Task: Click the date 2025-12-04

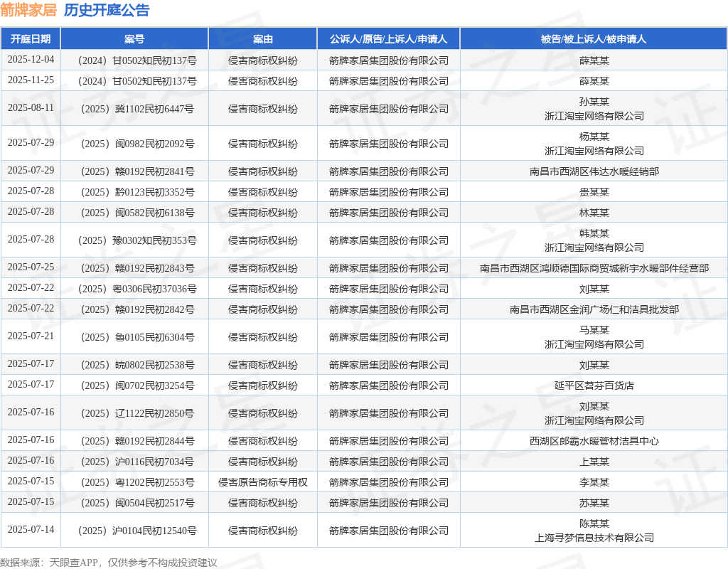Action: click(31, 60)
